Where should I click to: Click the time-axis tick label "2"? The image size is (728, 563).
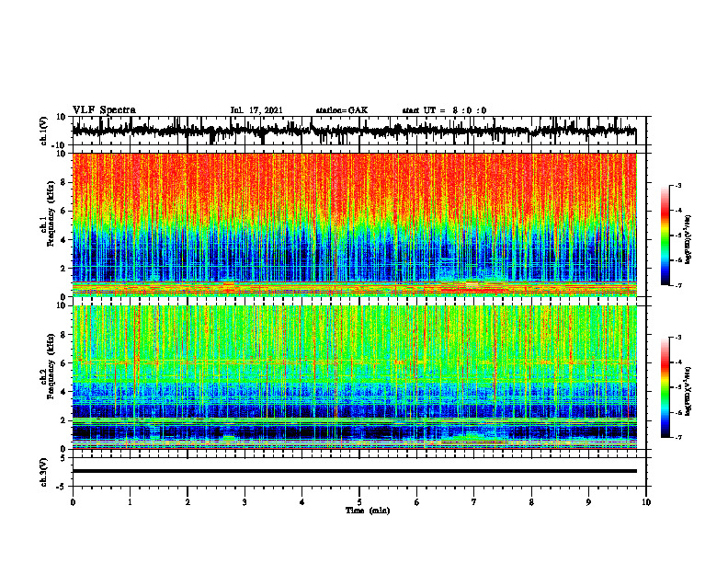(188, 502)
